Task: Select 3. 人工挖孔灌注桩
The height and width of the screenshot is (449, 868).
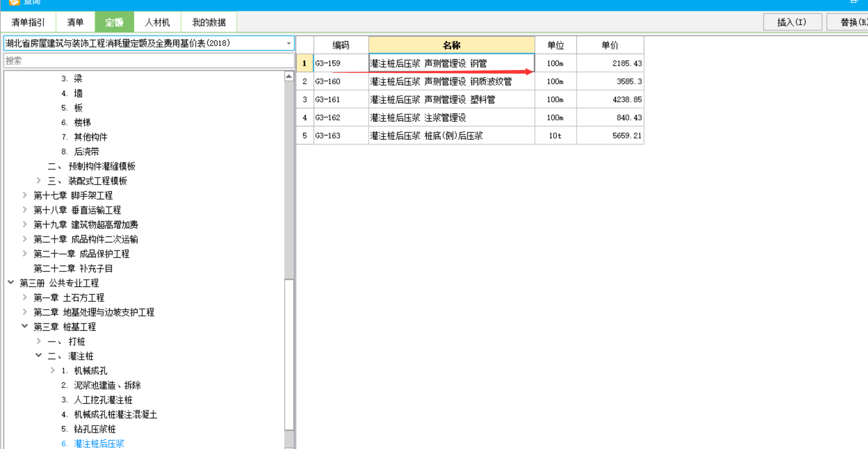Action: pyautogui.click(x=97, y=400)
